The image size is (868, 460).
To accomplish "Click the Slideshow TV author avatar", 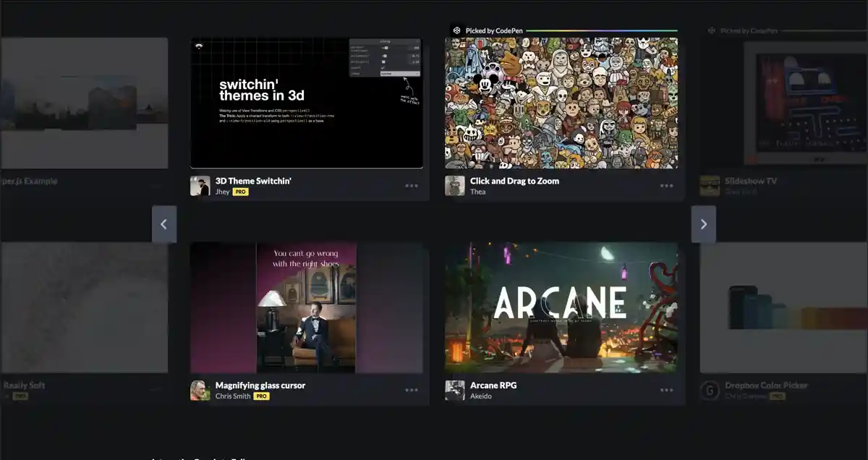I will 710,186.
